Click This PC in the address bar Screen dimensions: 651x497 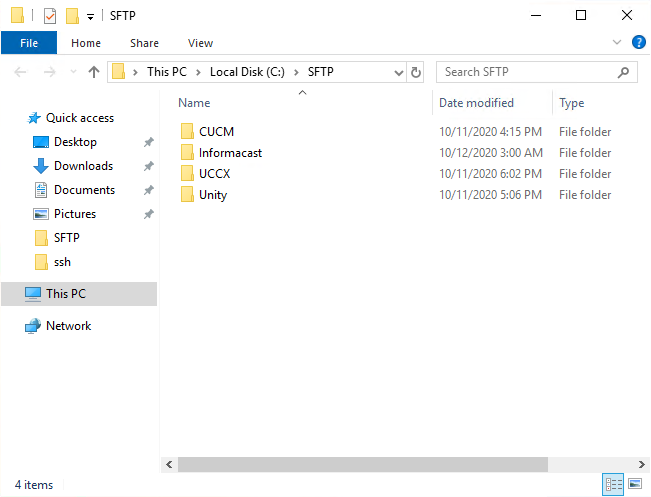click(x=167, y=72)
